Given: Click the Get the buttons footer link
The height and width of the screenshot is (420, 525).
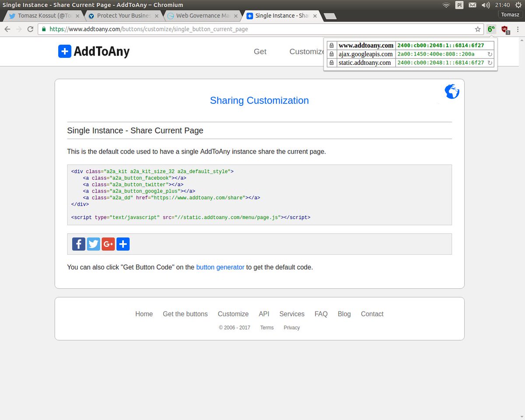Looking at the screenshot, I should point(185,314).
